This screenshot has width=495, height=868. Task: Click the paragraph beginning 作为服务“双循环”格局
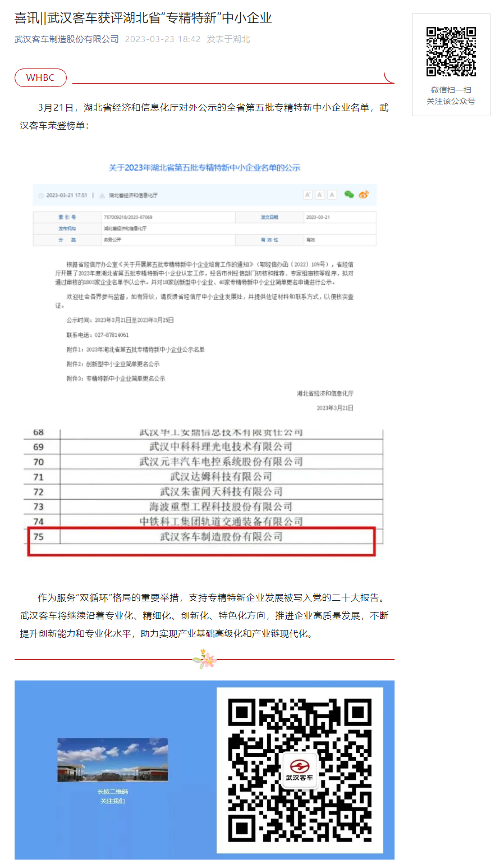tap(204, 616)
